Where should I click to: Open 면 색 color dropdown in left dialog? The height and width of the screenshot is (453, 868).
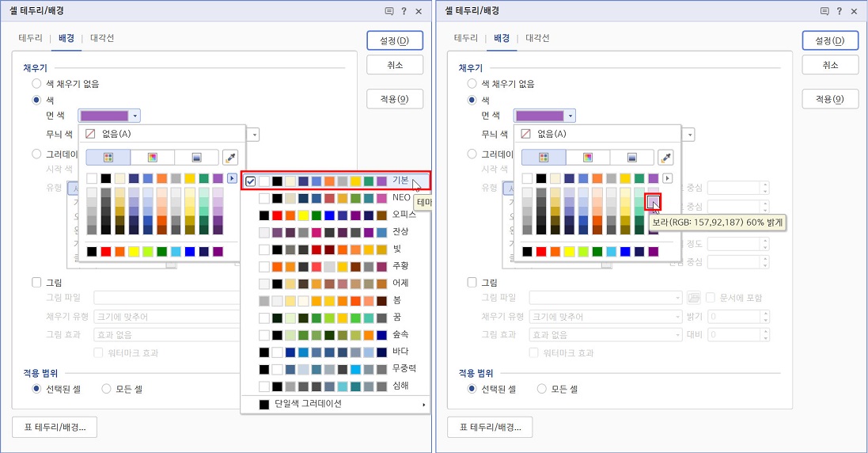pos(109,116)
